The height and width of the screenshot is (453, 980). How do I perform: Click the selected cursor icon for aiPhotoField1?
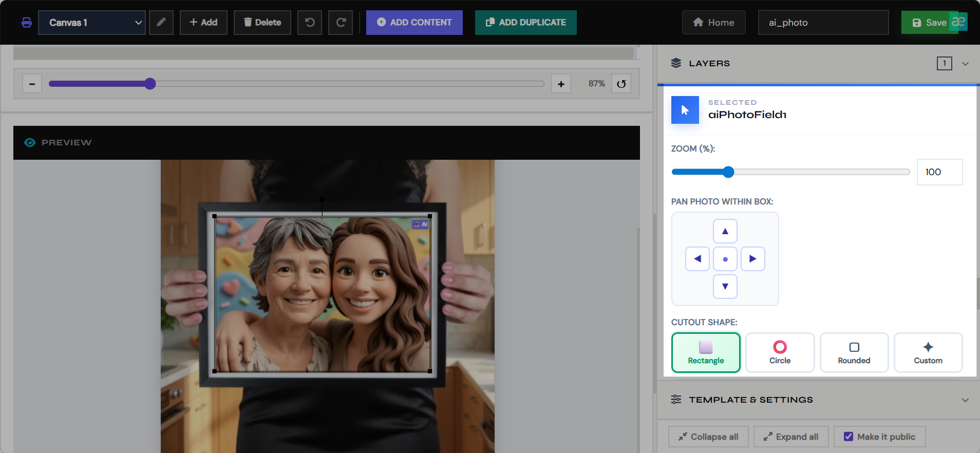pyautogui.click(x=685, y=110)
